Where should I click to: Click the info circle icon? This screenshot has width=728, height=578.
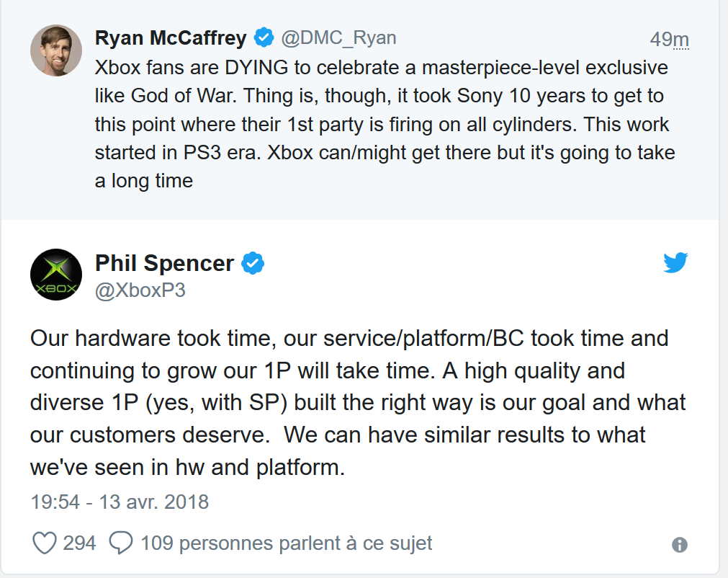click(x=680, y=545)
